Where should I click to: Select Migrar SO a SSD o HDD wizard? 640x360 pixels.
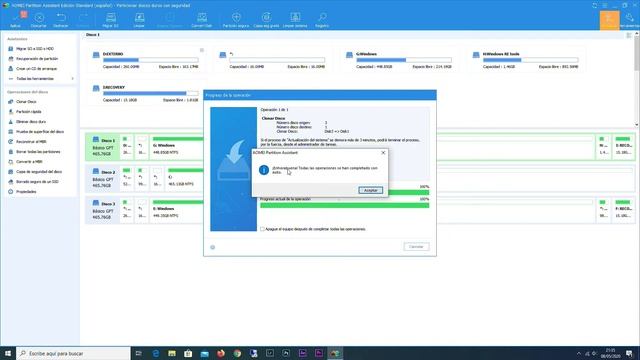(35, 49)
